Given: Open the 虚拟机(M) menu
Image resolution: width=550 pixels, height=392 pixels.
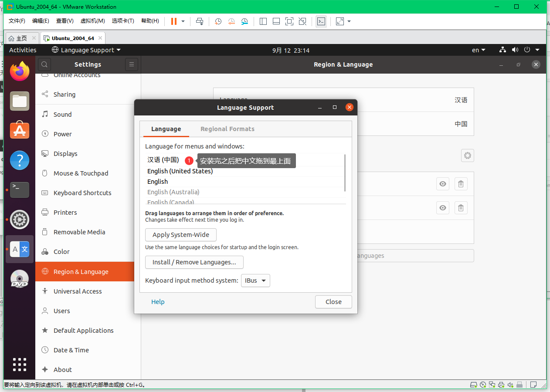Looking at the screenshot, I should [x=92, y=21].
